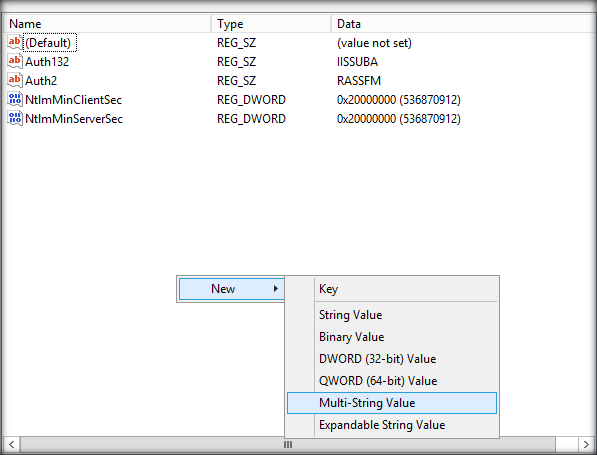Expand the New submenu arrow

(x=276, y=289)
